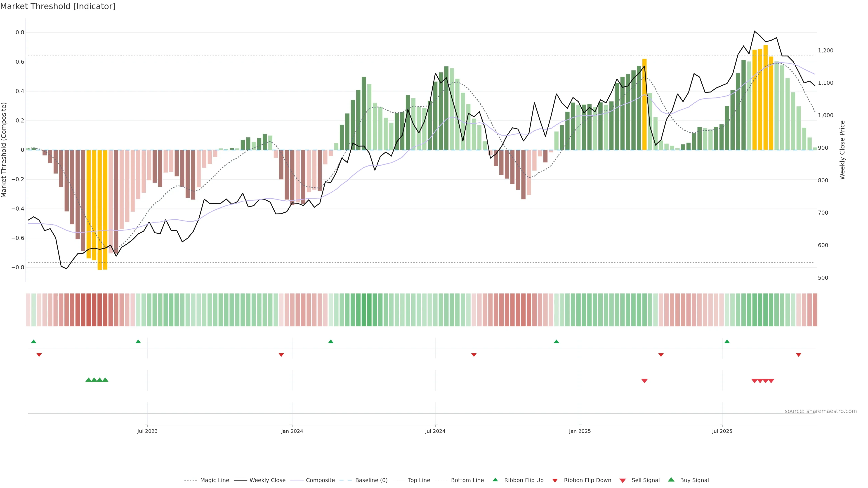Click the green Ribbon Flip Up legend triangle

tap(495, 480)
